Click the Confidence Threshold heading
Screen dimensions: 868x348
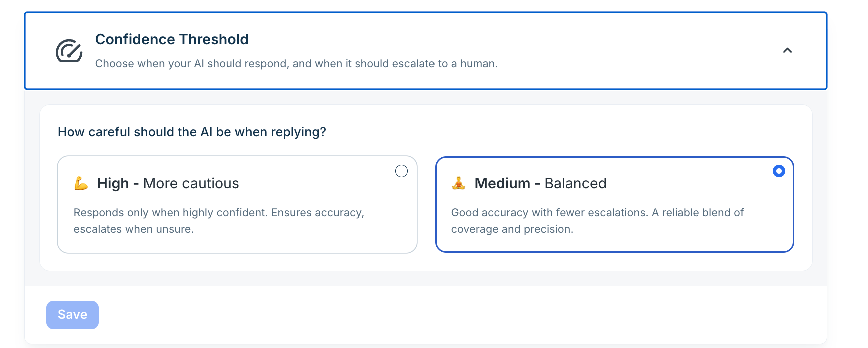172,39
